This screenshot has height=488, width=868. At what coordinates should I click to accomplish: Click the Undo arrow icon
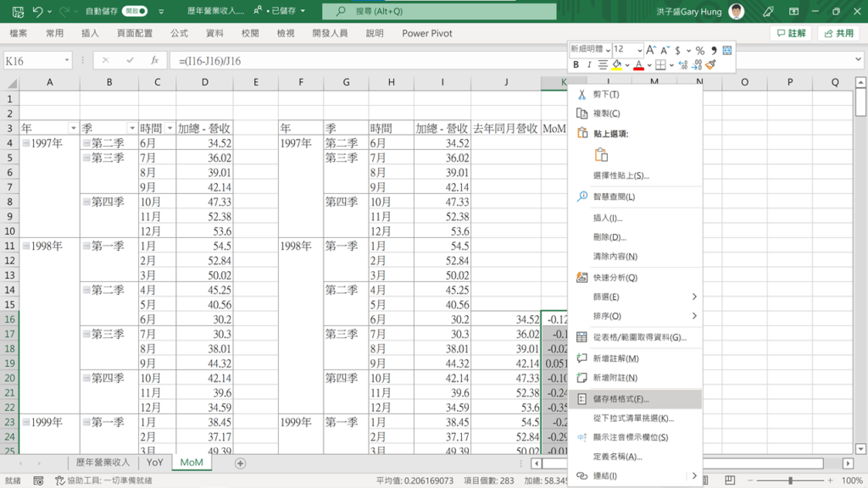pyautogui.click(x=37, y=11)
